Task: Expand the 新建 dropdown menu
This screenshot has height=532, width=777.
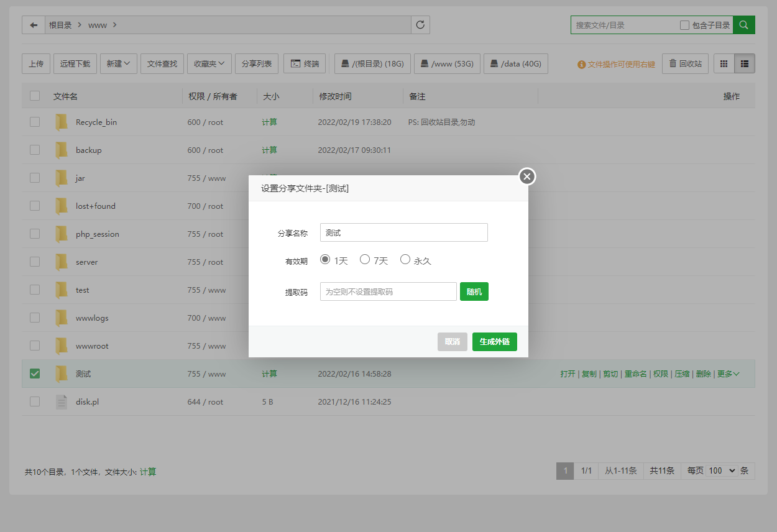Action: click(x=118, y=63)
